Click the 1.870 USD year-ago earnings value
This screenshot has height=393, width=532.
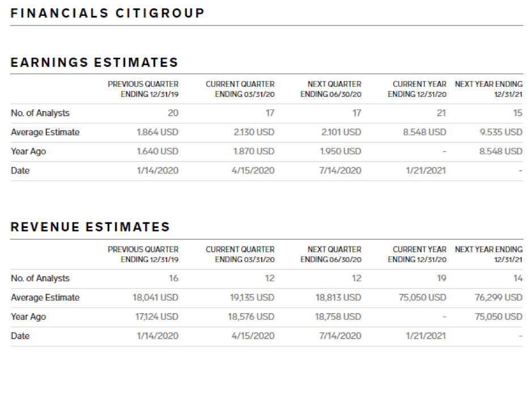(x=254, y=151)
